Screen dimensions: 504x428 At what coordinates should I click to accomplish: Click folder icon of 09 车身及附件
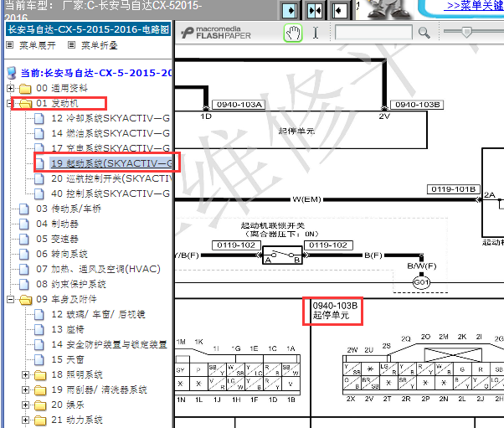coord(26,300)
